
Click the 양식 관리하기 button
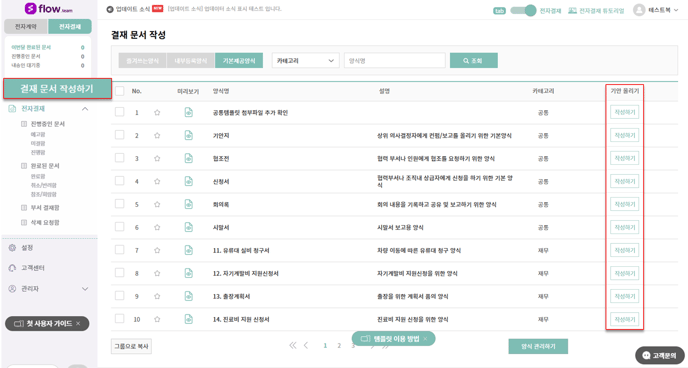(538, 346)
